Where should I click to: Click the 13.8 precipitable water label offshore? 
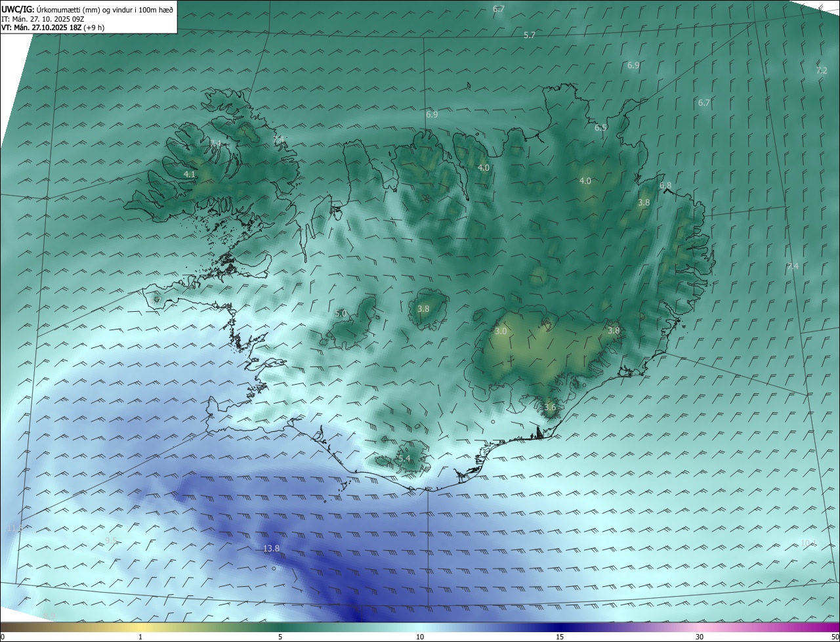tap(271, 549)
